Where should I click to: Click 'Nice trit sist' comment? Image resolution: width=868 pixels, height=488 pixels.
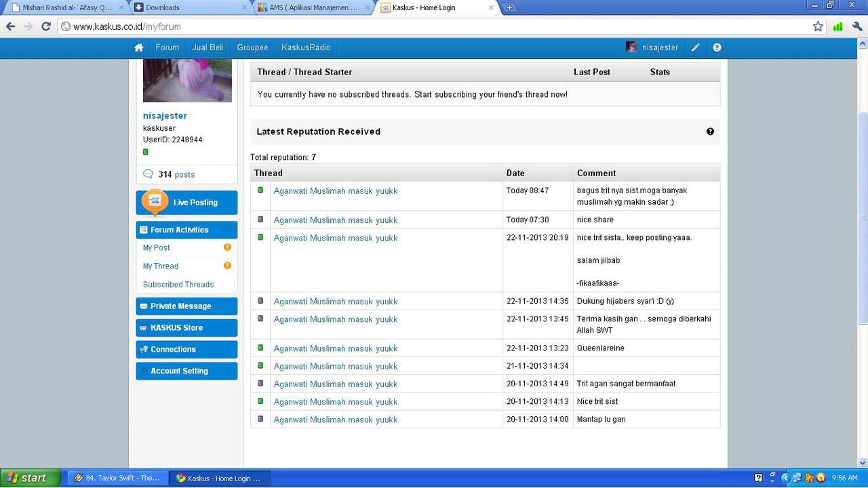pyautogui.click(x=597, y=401)
